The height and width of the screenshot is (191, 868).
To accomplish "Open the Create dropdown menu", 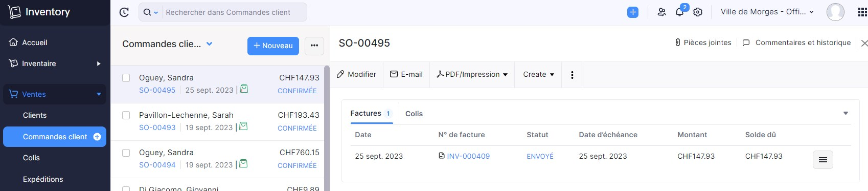I will (x=538, y=74).
